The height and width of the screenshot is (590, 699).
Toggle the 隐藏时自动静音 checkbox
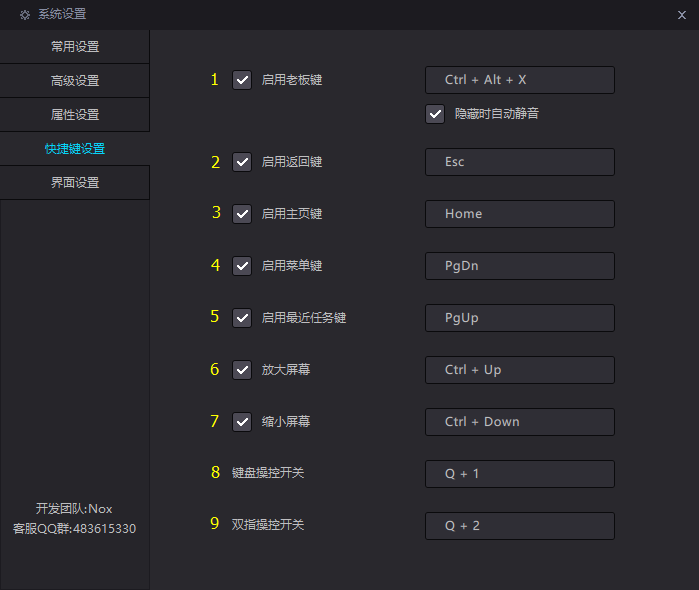click(x=435, y=114)
